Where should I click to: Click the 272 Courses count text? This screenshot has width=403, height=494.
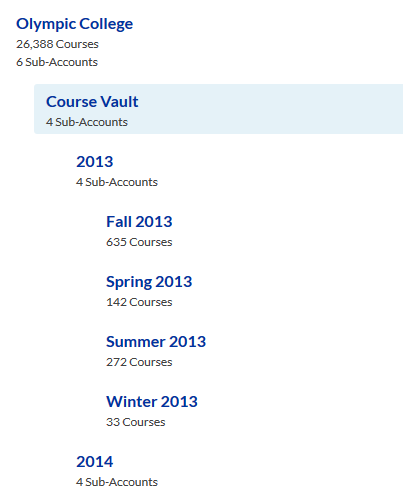[139, 362]
